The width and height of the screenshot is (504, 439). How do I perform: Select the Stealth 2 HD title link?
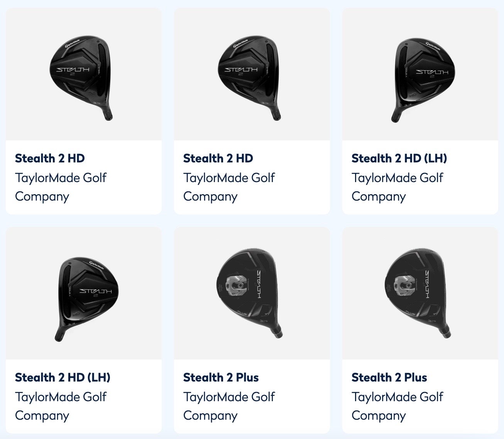[x=50, y=158]
